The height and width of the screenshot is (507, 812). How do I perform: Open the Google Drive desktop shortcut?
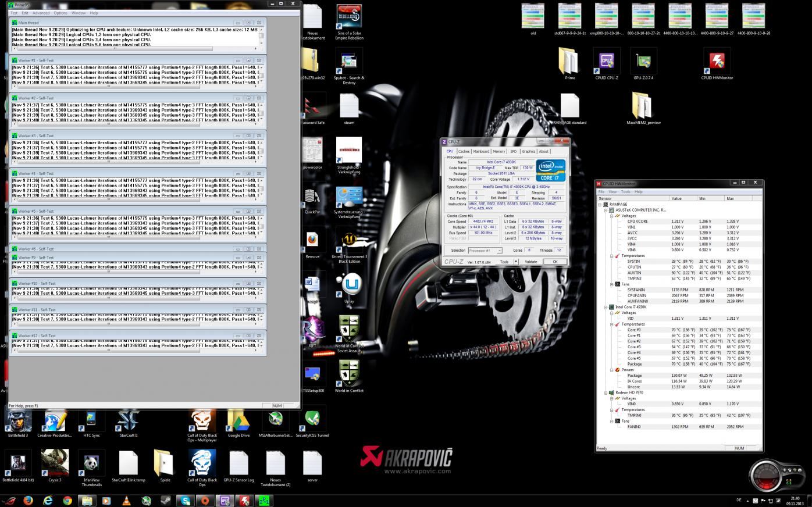(238, 421)
